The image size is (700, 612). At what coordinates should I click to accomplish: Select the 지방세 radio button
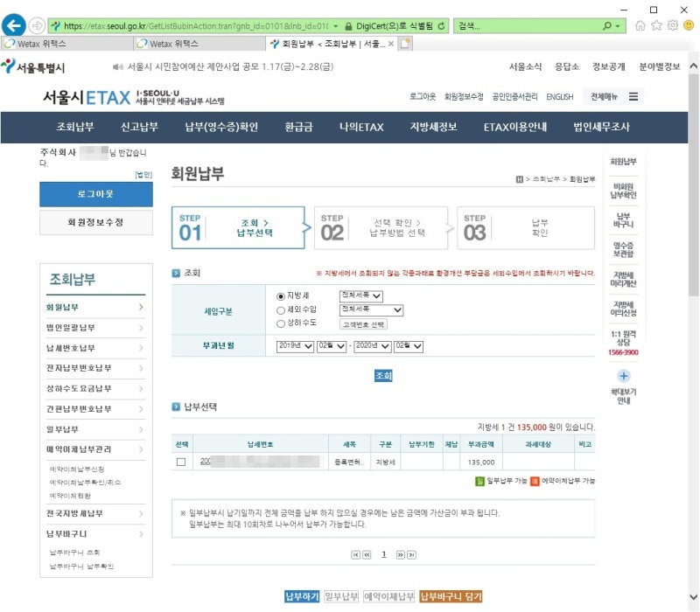point(280,296)
